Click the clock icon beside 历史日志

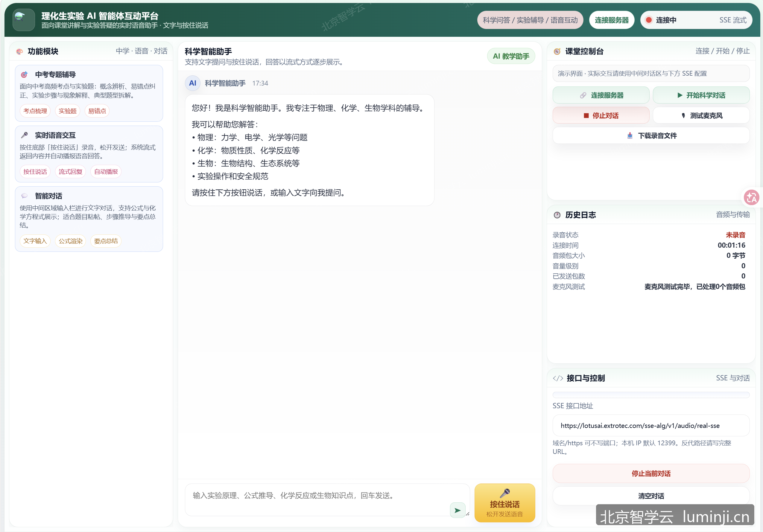(557, 215)
